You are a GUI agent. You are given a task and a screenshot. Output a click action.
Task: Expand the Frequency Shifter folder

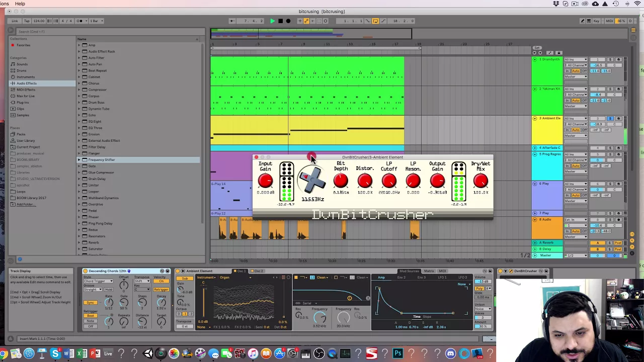tap(79, 160)
